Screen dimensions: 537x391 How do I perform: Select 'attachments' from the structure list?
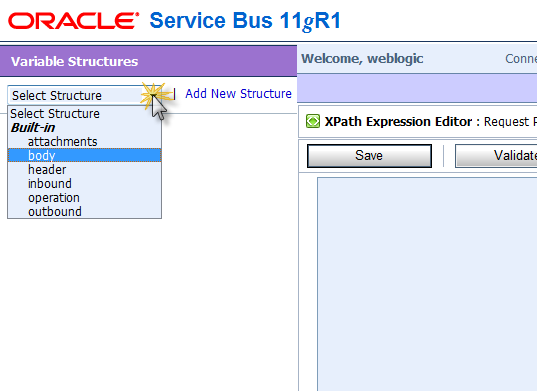pos(84,141)
